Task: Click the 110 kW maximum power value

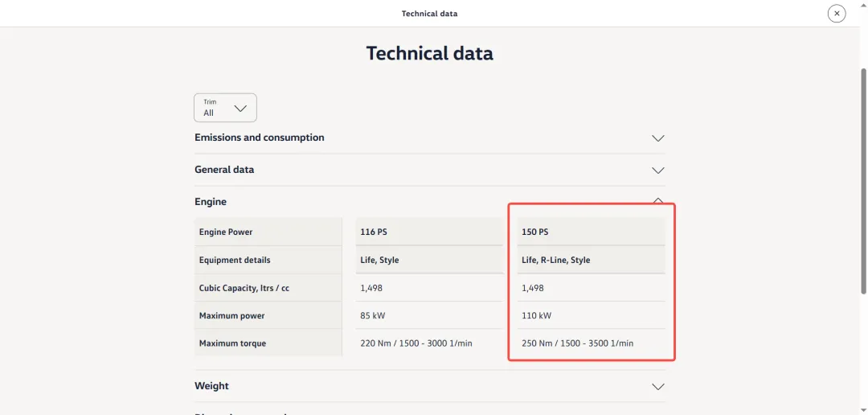Action: point(536,316)
